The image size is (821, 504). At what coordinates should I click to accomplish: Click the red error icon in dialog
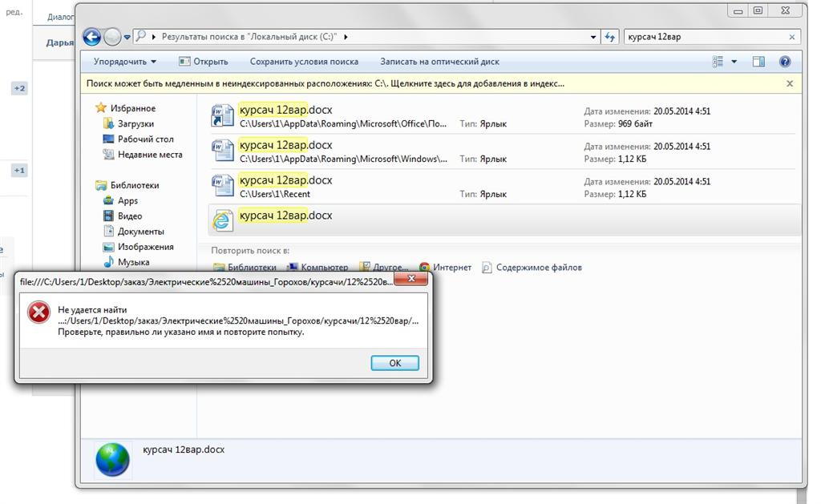[x=38, y=312]
